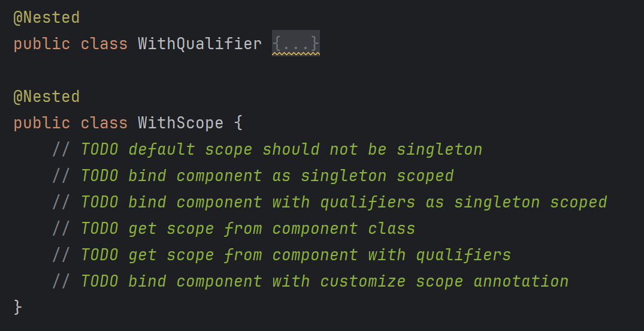This screenshot has width=644, height=331.
Task: Click the // slashes of the first TODO comment
Action: [x=61, y=149]
